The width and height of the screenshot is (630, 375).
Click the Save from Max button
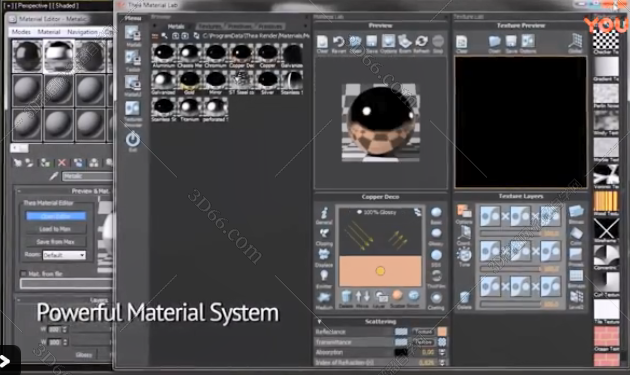coord(56,242)
